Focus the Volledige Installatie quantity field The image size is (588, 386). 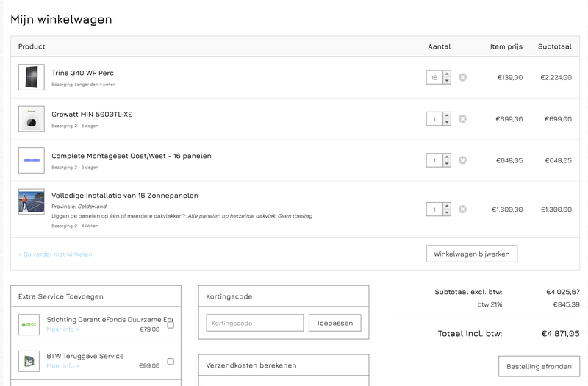pyautogui.click(x=434, y=210)
